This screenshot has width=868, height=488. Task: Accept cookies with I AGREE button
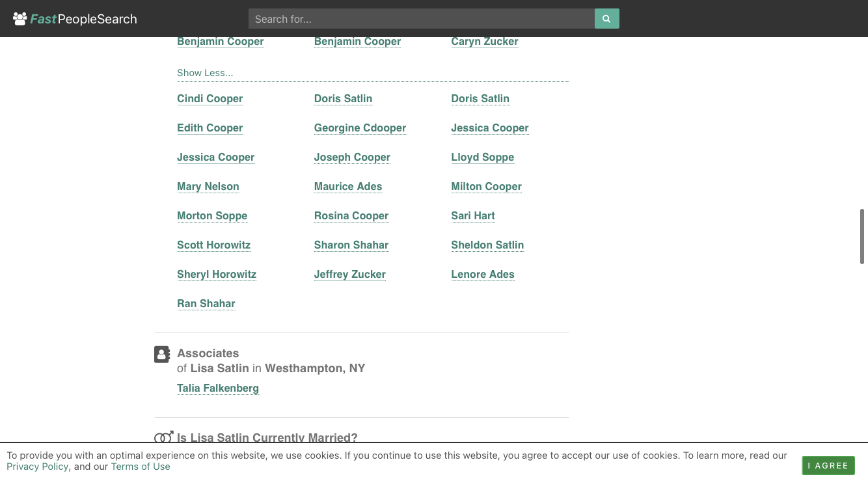[x=828, y=465]
